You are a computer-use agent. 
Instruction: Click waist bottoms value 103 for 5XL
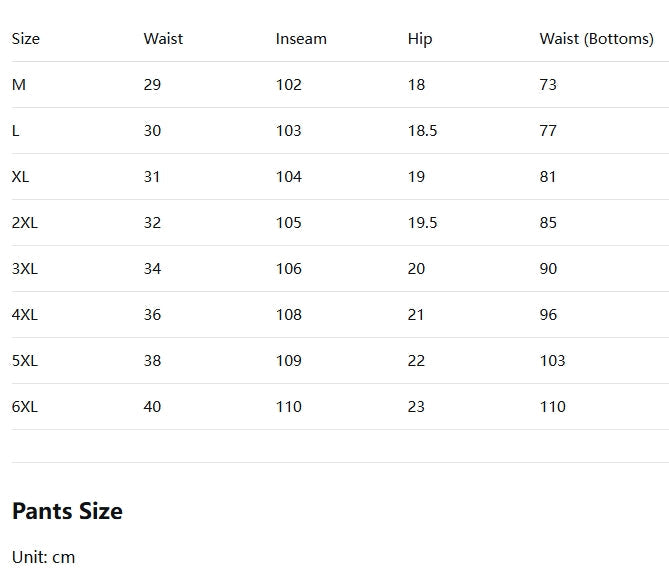point(552,361)
